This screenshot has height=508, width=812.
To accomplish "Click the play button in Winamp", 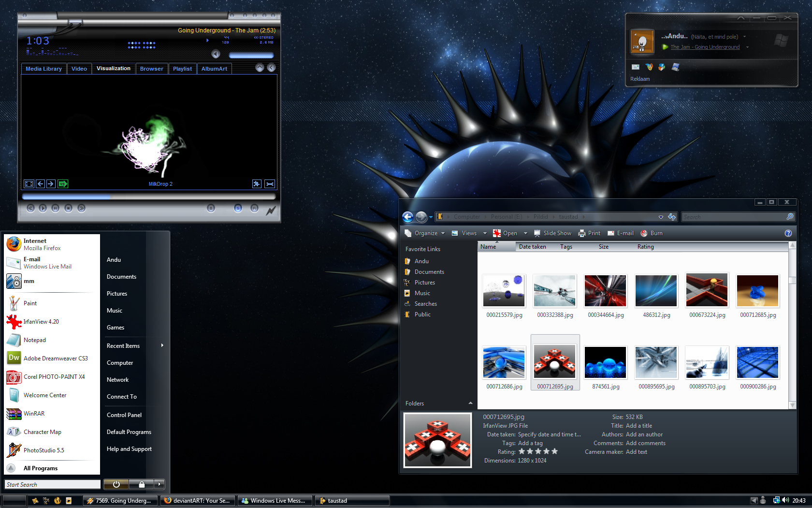I will point(43,208).
